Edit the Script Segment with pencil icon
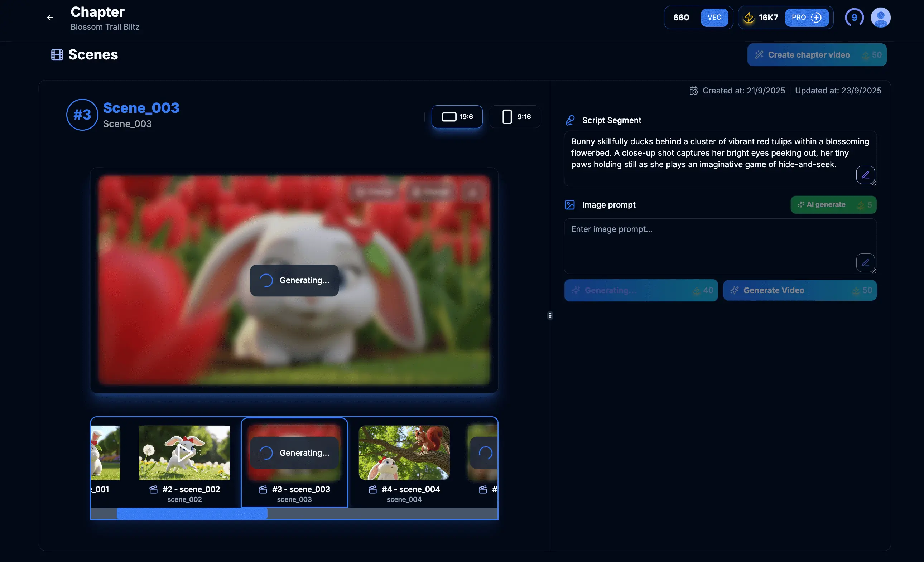 point(865,175)
